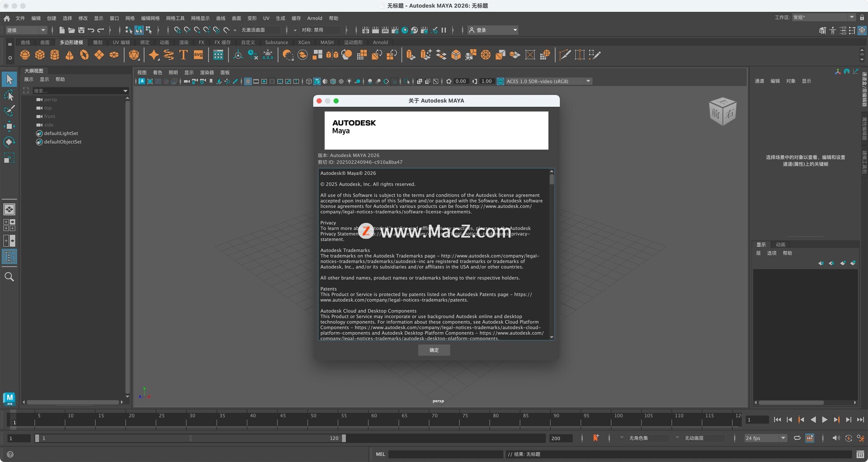868x462 pixels.
Task: Click 确定 in the About dialog
Action: coord(434,350)
